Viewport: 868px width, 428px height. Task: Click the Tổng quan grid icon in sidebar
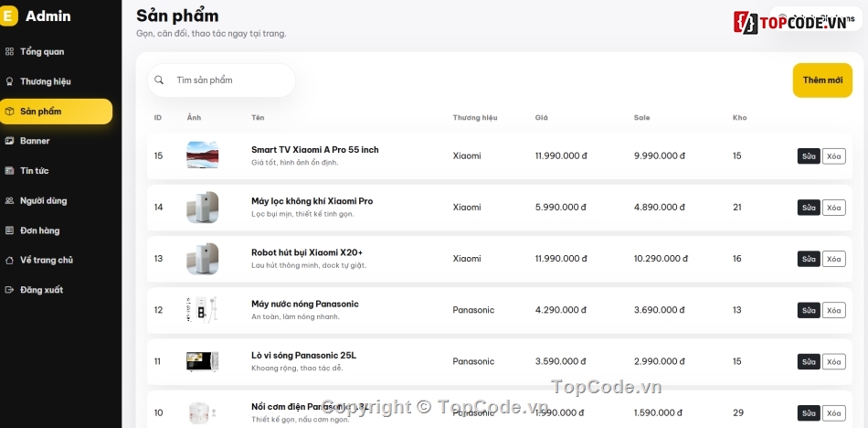tap(9, 51)
